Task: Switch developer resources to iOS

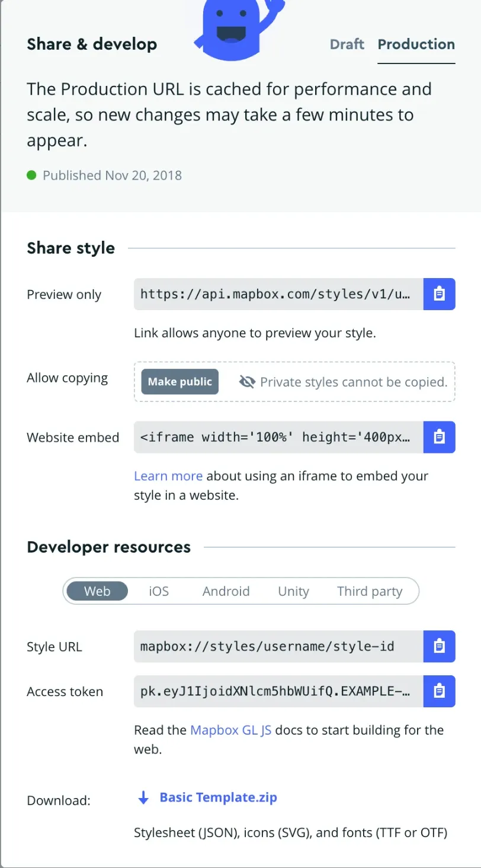Action: [159, 591]
